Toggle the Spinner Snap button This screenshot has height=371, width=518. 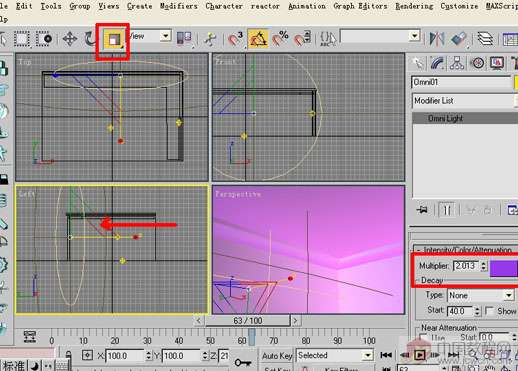tap(303, 39)
